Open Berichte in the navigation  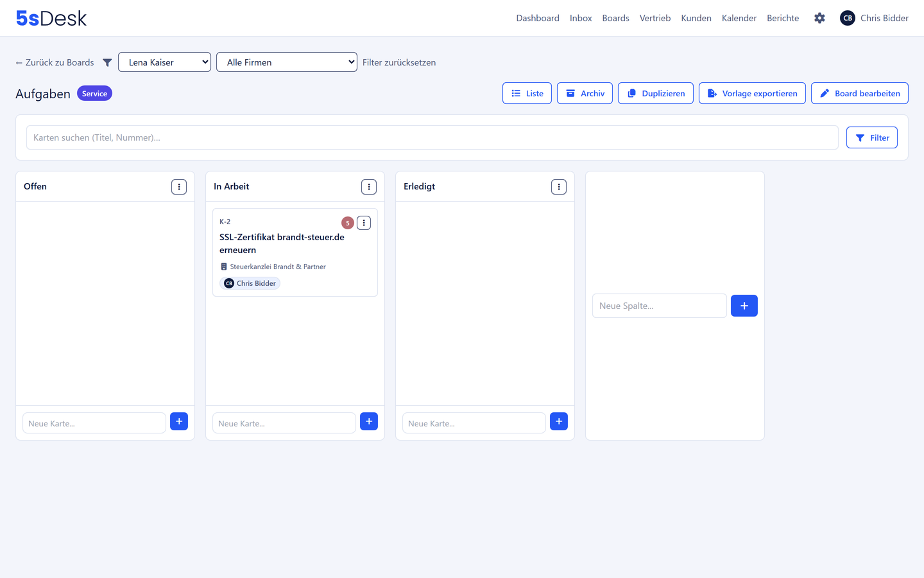783,18
